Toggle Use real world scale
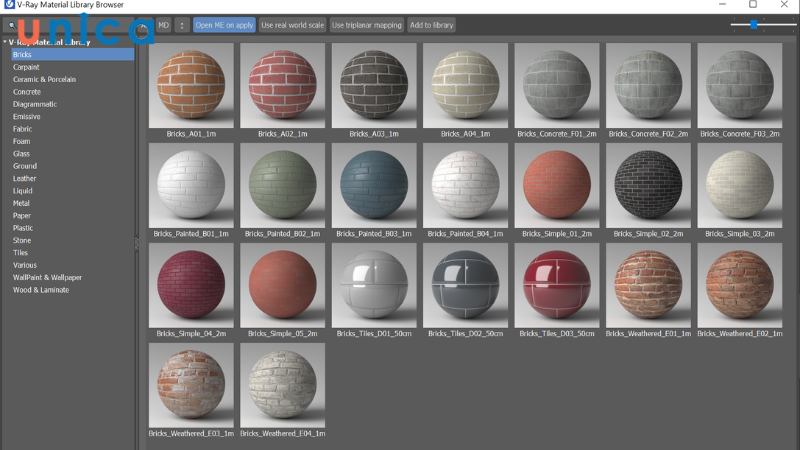 [292, 25]
